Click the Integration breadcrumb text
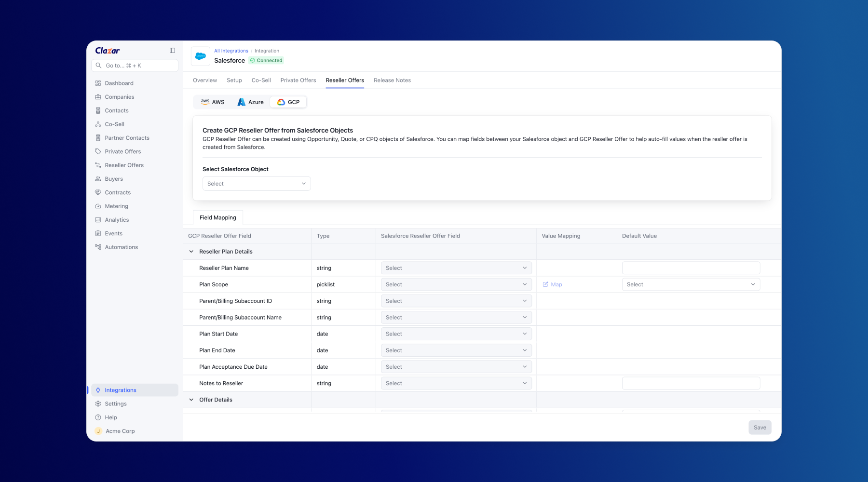This screenshot has width=868, height=482. [x=267, y=51]
